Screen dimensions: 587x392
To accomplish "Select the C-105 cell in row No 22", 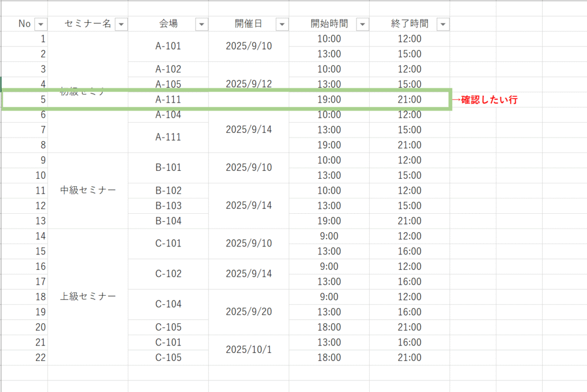I will 168,358.
